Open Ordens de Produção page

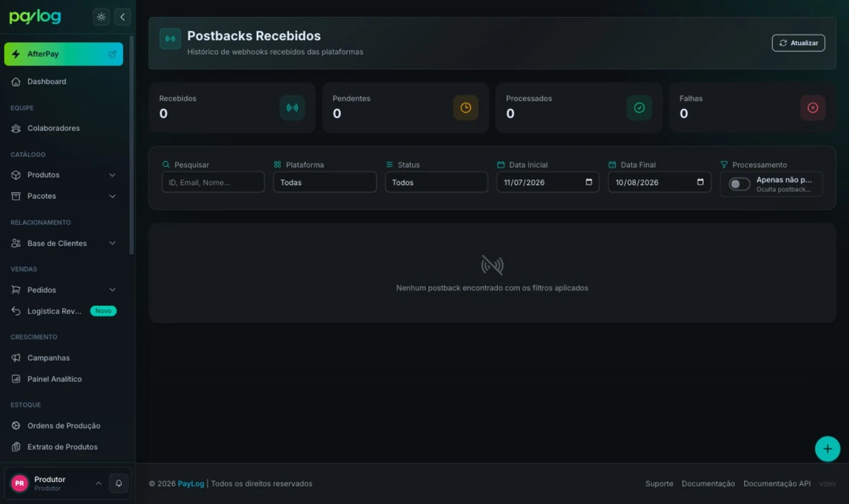(x=64, y=426)
